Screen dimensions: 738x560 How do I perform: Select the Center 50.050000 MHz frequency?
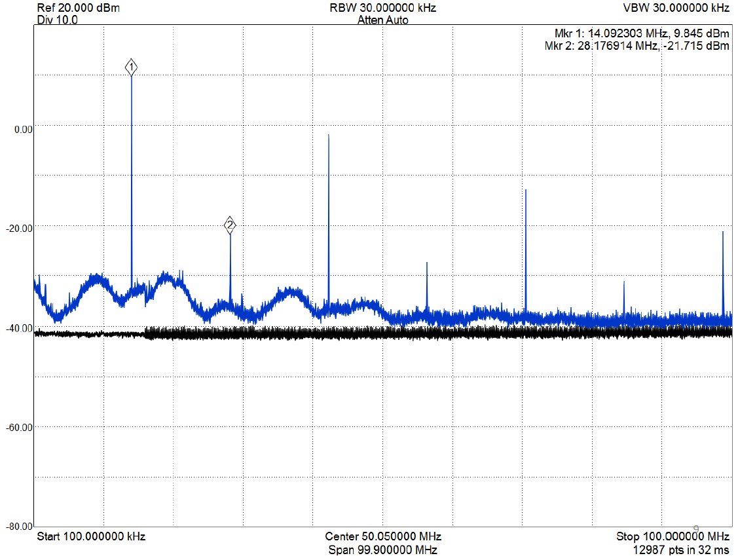(382, 536)
